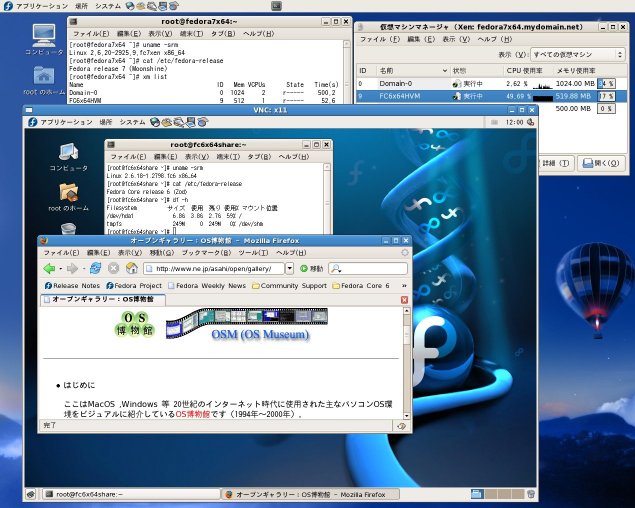Screen dimensions: 635x508
Task: Click the OS Museum logo on the web page
Action: point(134,324)
